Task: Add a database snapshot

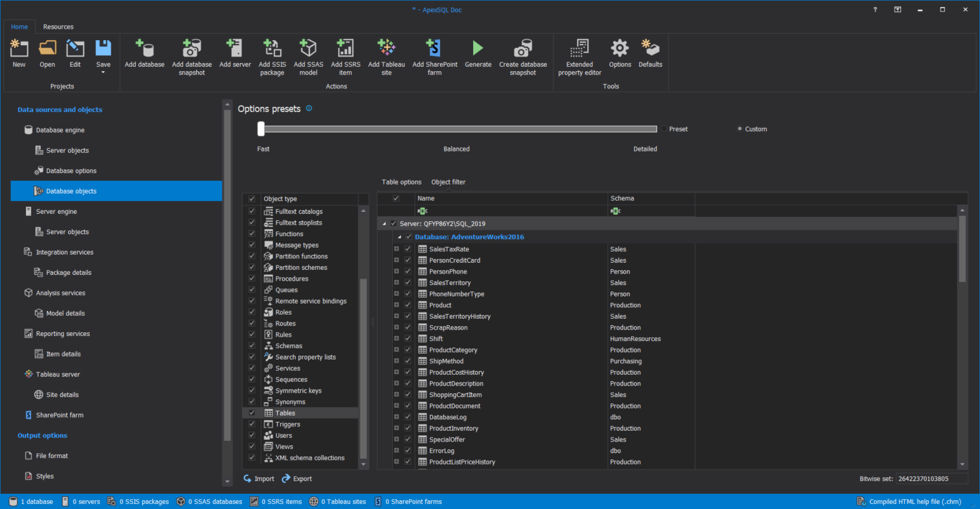Action: point(192,57)
